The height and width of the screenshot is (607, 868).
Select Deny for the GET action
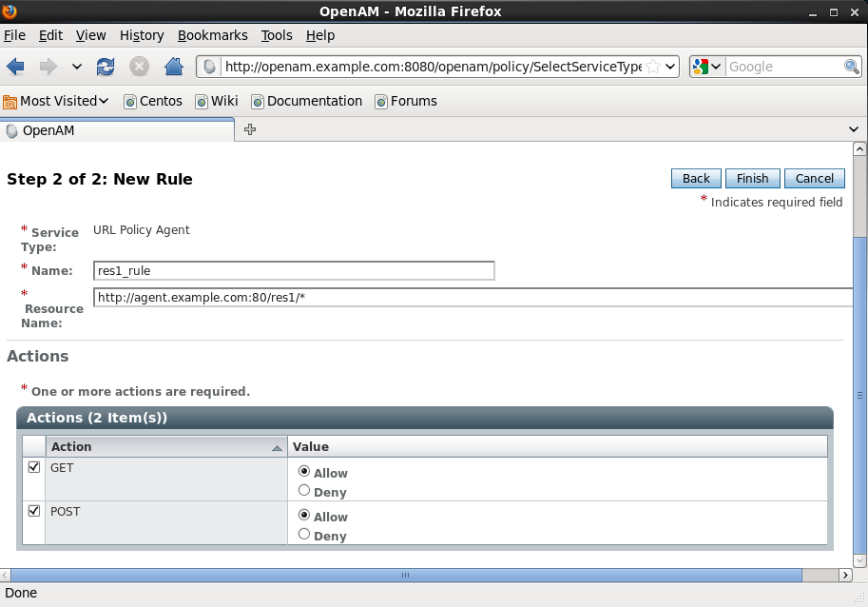tap(304, 490)
